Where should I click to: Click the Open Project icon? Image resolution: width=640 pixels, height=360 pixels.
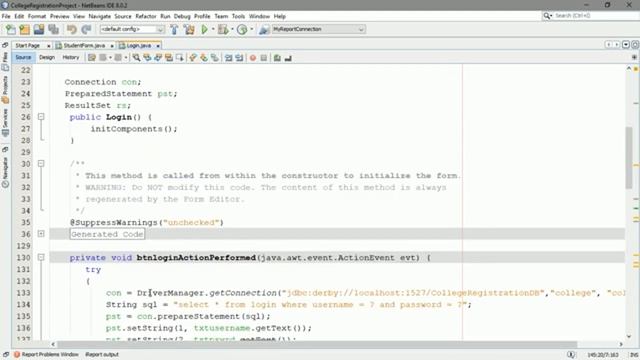coord(39,29)
